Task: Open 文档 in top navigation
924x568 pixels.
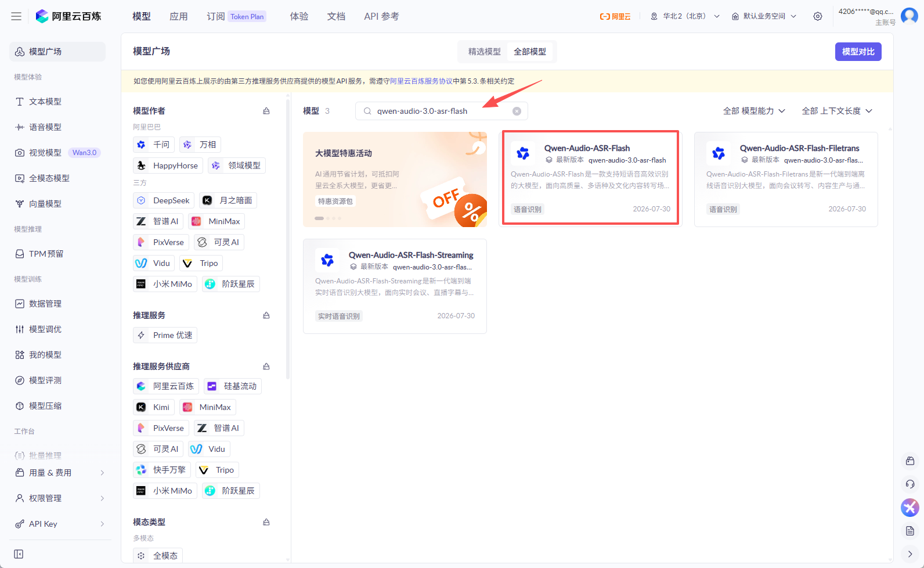Action: (x=336, y=16)
